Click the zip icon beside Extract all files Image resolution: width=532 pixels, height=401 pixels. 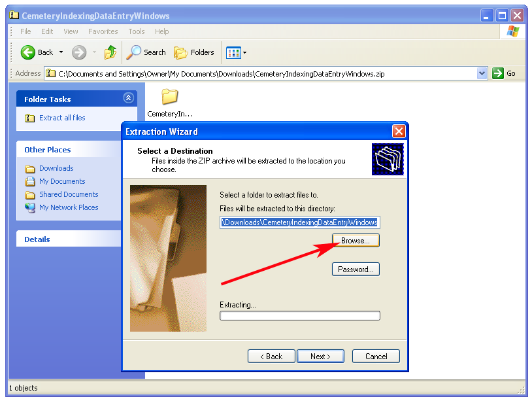pos(30,118)
